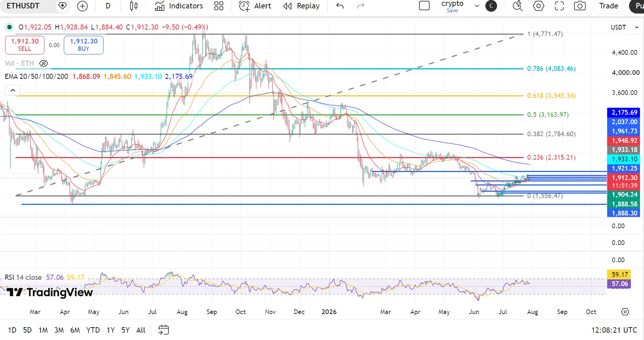The image size is (644, 340).
Task: Expand the crypto layout dropdown arrow
Action: pos(477,6)
